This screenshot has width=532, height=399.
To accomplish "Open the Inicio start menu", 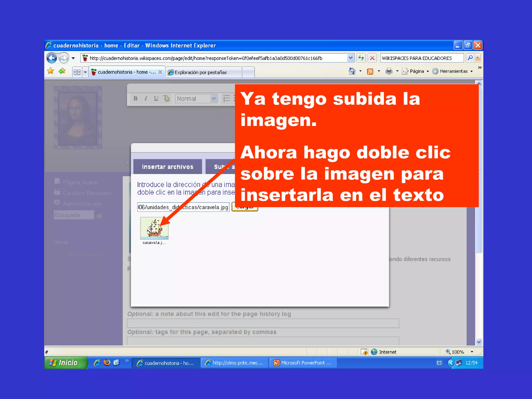I will 66,363.
